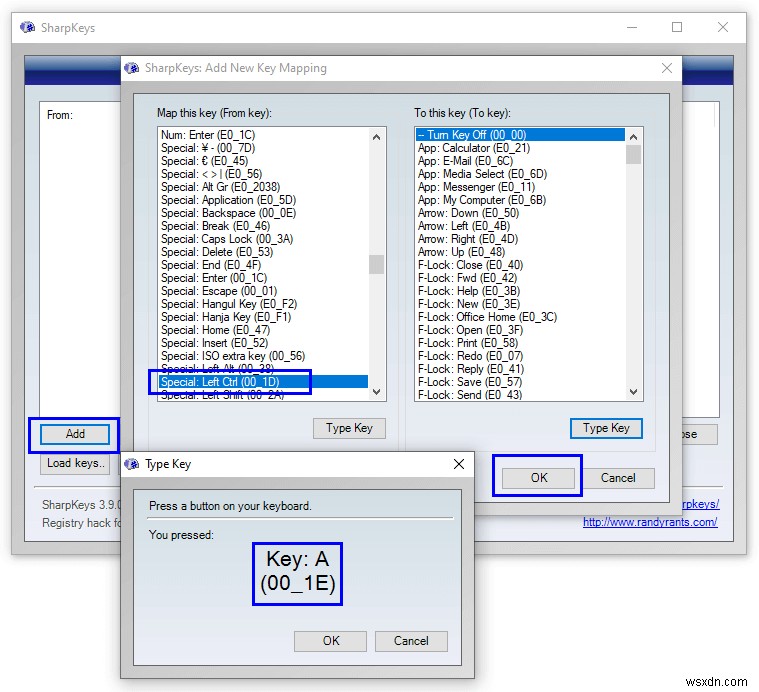Select Arrow: Up (E0_48)
The image size is (759, 692).
520,252
